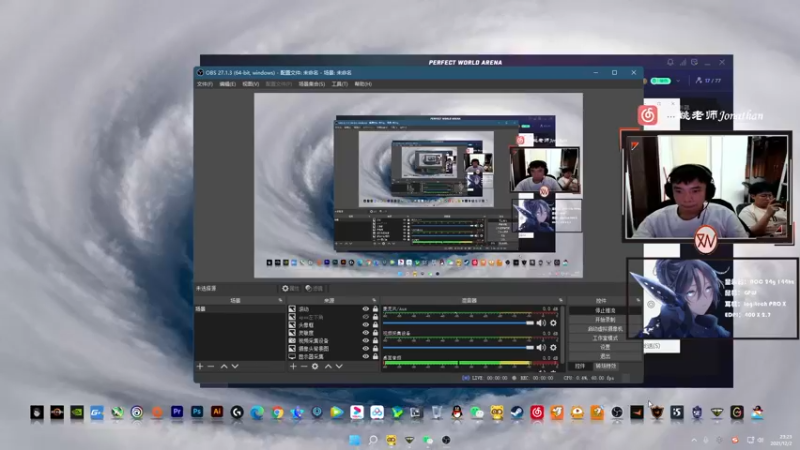Open the 编辑(E) menu
The image size is (800, 450).
pos(228,84)
